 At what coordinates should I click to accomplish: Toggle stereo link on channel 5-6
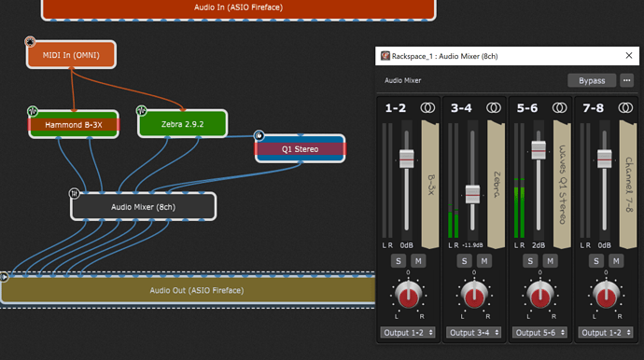coord(559,108)
